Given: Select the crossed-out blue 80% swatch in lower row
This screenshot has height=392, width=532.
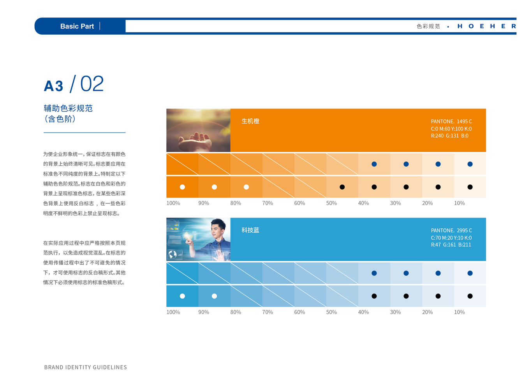Looking at the screenshot, I should [246, 296].
